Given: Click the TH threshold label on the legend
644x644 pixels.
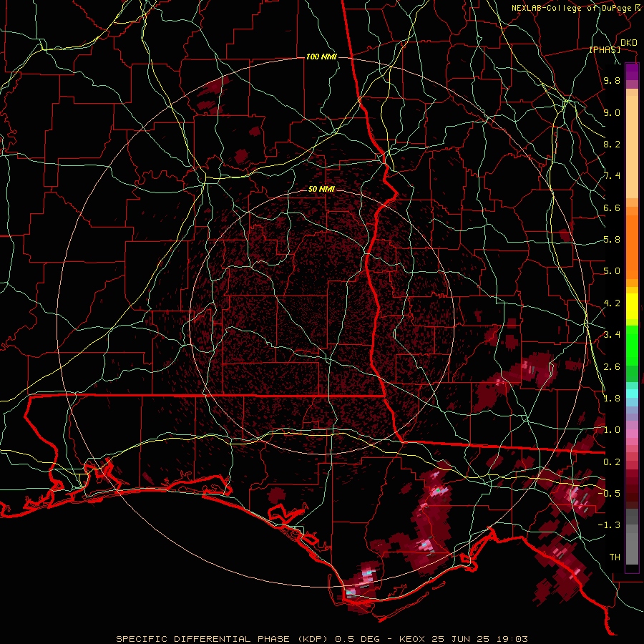Looking at the screenshot, I should tap(615, 557).
